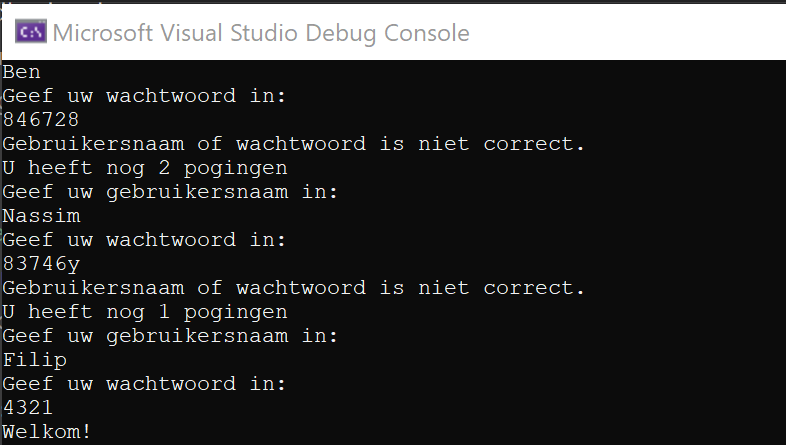This screenshot has width=786, height=445.
Task: Click the wachtwoord prompt directly below Filip
Action: (144, 384)
